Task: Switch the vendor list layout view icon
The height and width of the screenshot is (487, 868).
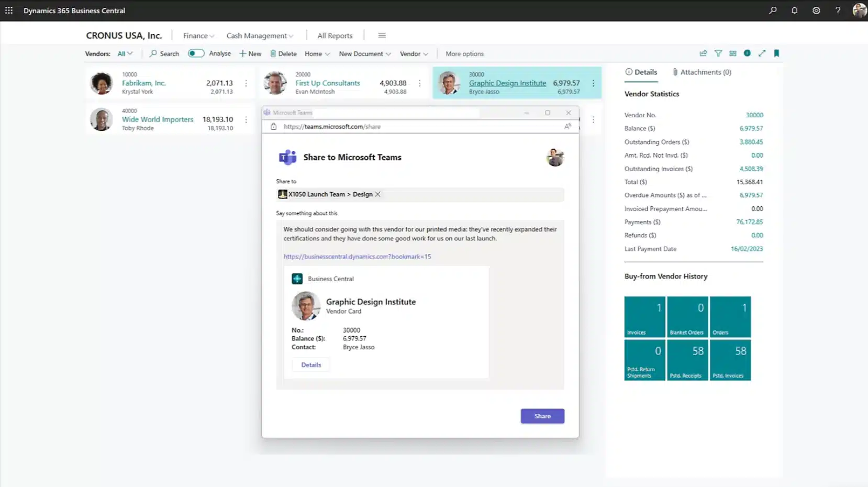Action: (733, 53)
